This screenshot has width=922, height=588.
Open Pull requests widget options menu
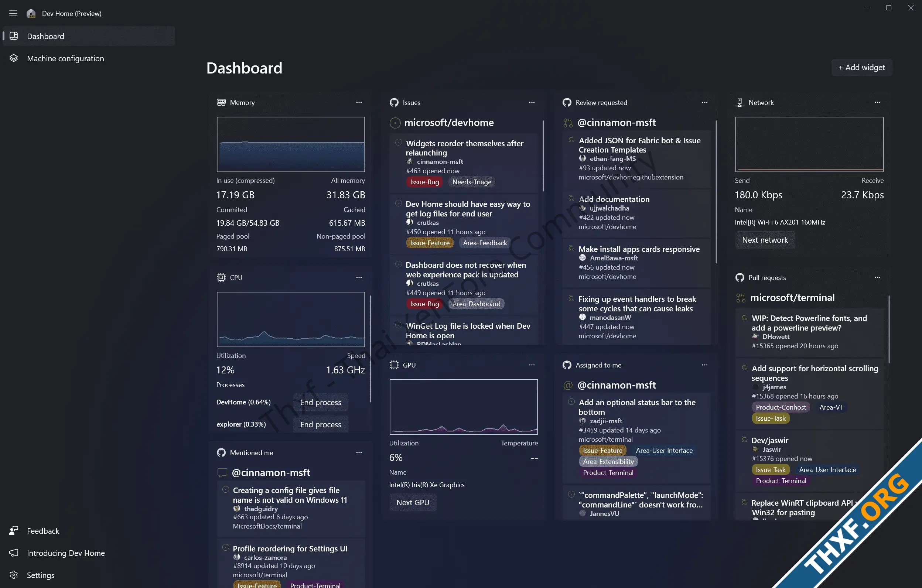point(878,277)
